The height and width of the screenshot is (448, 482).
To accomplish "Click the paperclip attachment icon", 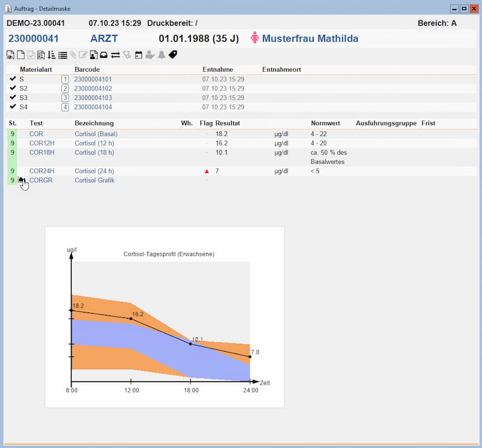I will (x=73, y=55).
